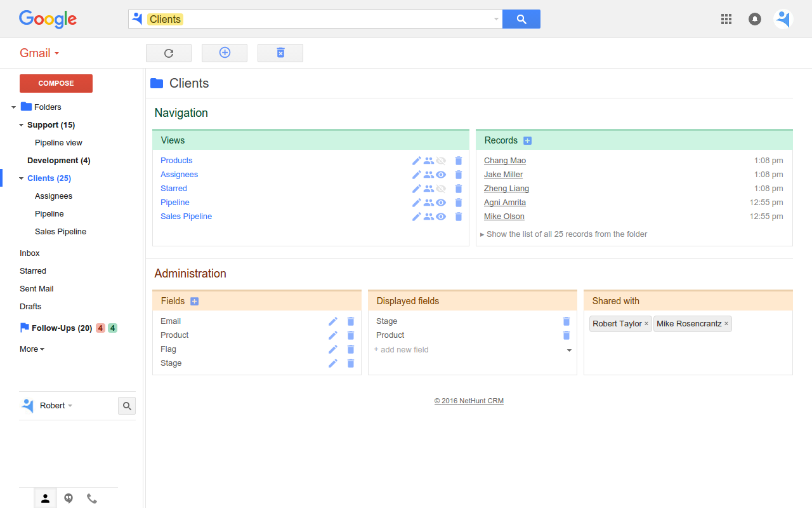Open the Chang Mao record link
The width and height of the screenshot is (812, 508).
pos(505,161)
